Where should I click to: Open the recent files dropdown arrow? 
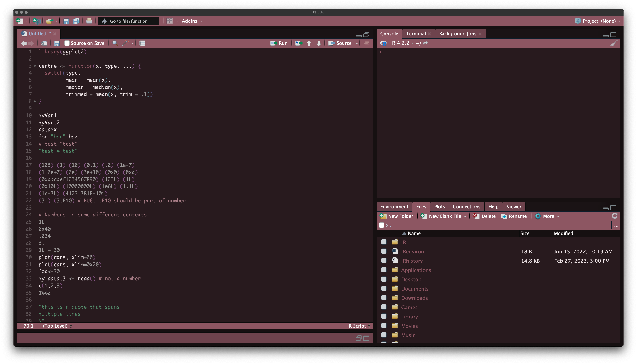tap(57, 21)
